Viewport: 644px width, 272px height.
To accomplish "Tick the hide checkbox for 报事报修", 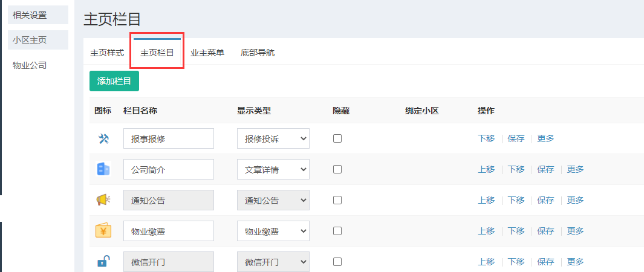I will (337, 138).
